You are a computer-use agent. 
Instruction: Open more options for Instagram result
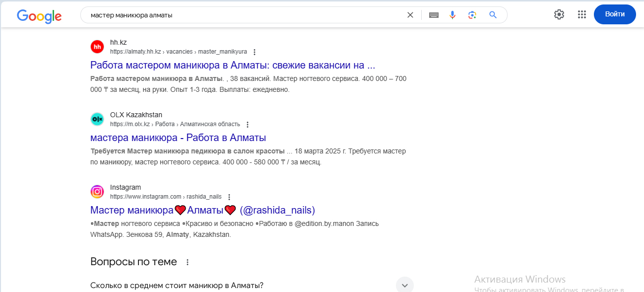[229, 197]
